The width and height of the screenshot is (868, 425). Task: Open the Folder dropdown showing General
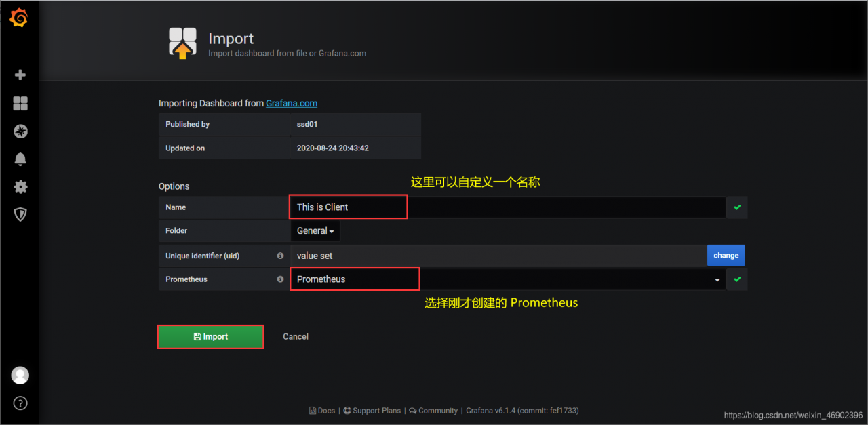click(315, 231)
